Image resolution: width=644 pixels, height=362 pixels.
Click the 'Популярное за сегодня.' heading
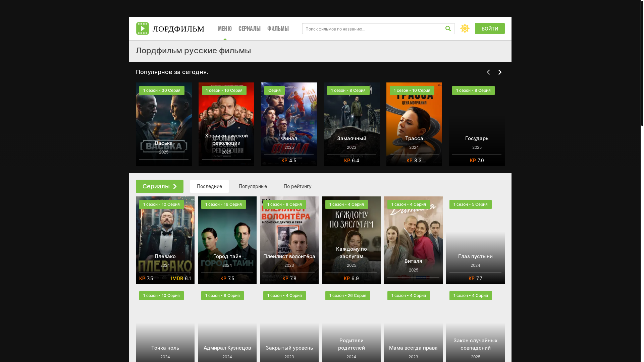click(x=172, y=72)
